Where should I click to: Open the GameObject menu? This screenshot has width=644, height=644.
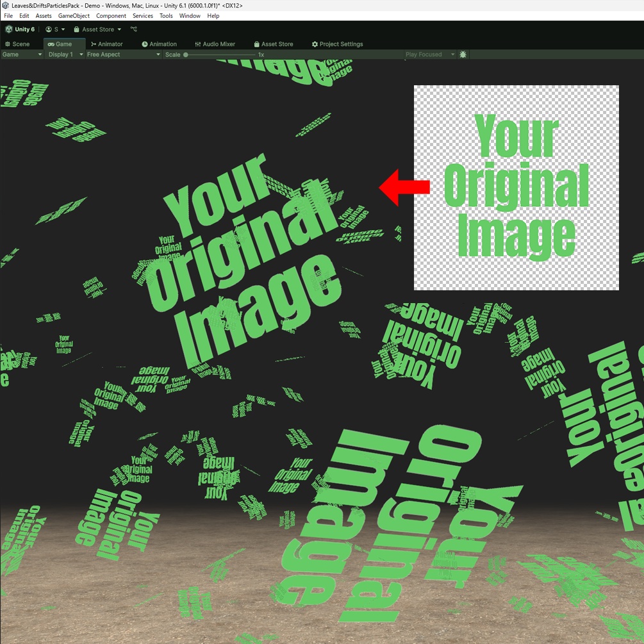point(74,15)
